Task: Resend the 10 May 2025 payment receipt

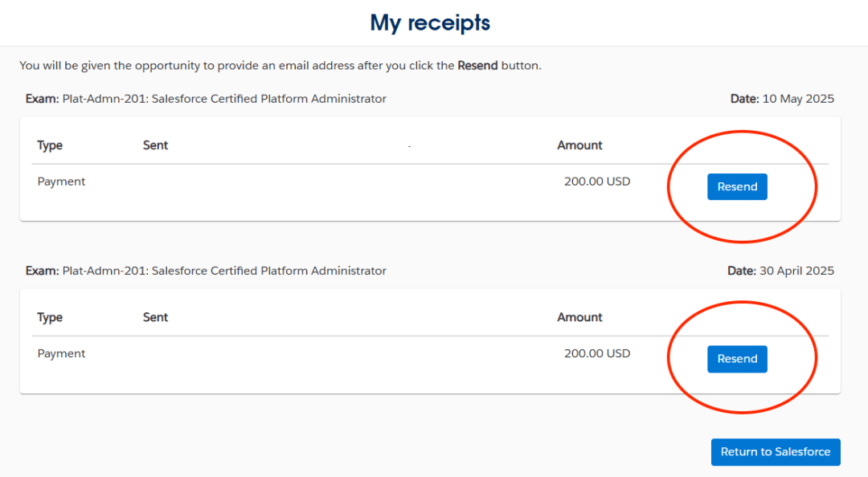Action: click(x=737, y=187)
